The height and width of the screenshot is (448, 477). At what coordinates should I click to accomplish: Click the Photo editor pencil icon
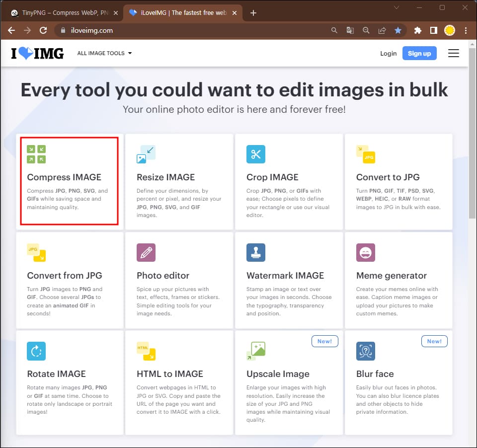pyautogui.click(x=146, y=252)
